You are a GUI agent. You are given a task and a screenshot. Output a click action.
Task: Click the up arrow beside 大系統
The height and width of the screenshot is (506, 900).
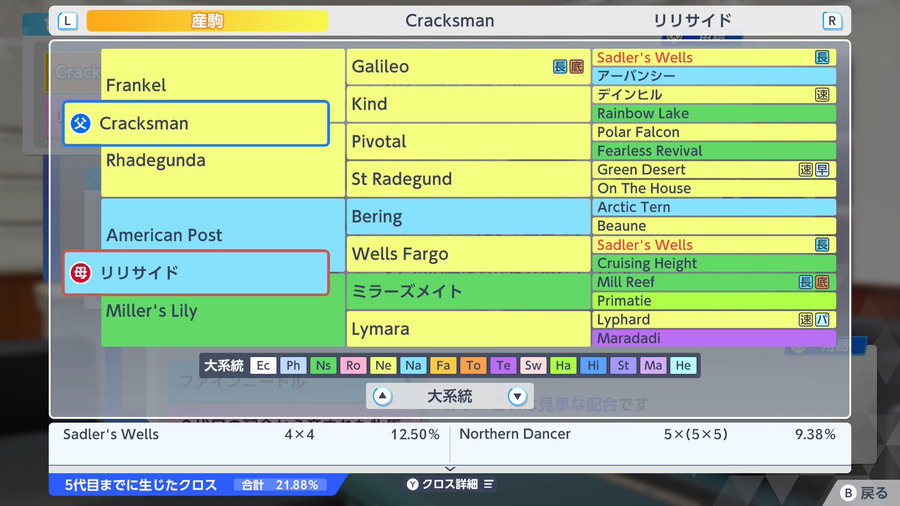(x=382, y=396)
